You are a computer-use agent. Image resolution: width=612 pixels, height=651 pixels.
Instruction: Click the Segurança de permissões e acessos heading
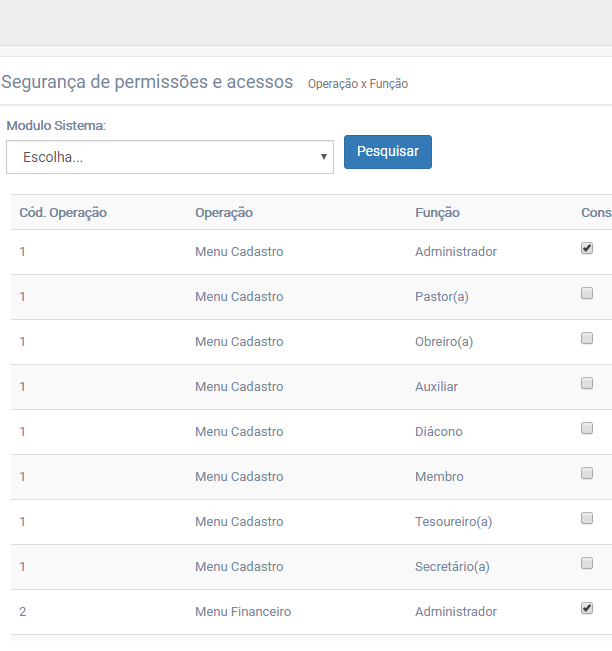click(148, 82)
